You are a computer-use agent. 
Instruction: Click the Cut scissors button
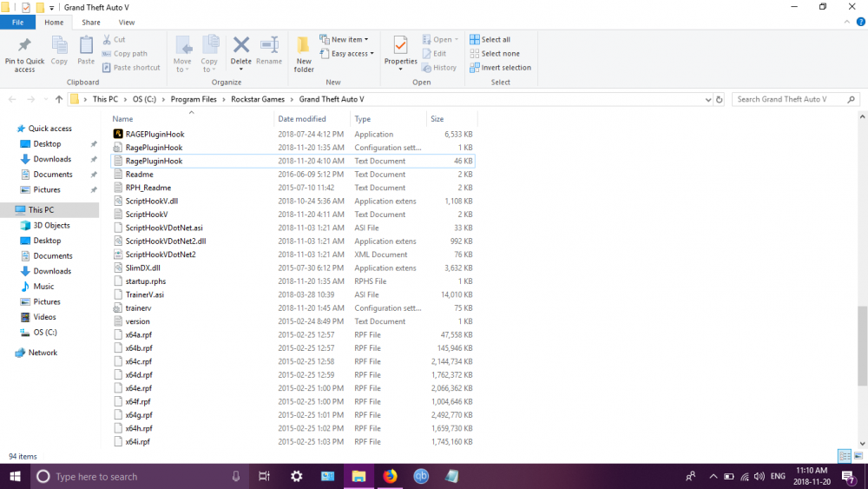114,39
